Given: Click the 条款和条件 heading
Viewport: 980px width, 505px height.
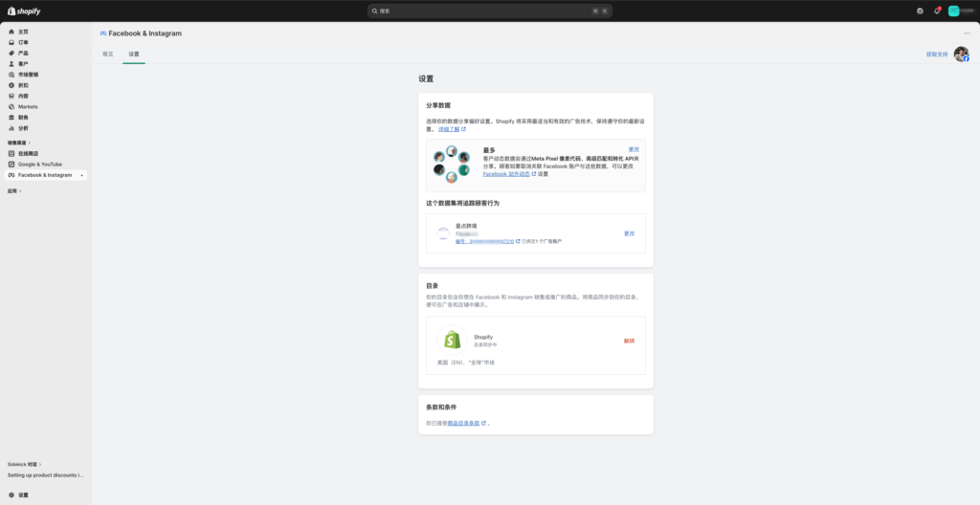Looking at the screenshot, I should [x=441, y=407].
